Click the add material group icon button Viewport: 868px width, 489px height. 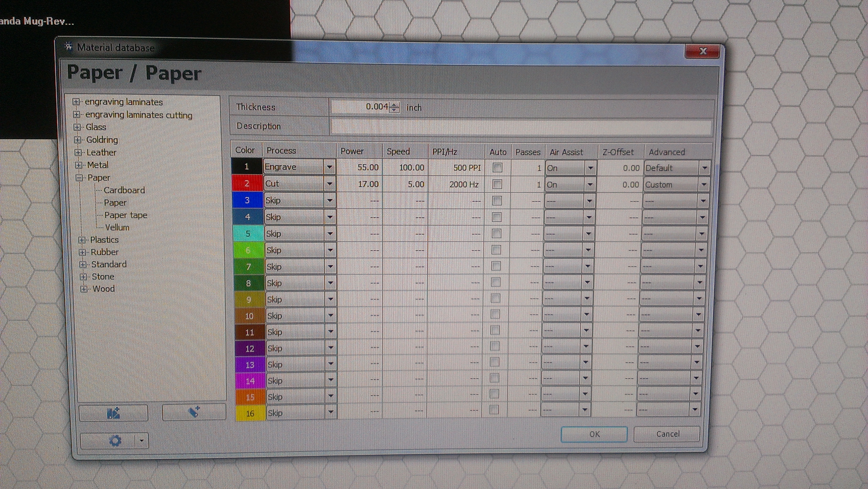click(114, 412)
